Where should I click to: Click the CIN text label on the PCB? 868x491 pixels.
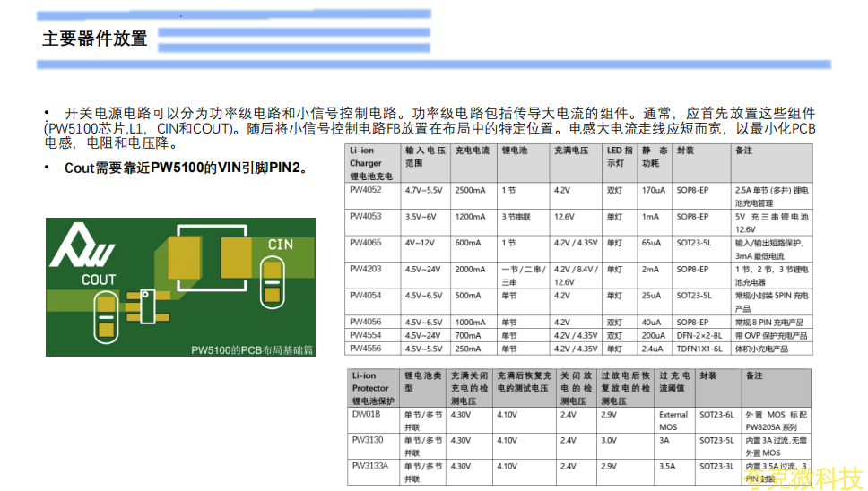pyautogui.click(x=280, y=244)
